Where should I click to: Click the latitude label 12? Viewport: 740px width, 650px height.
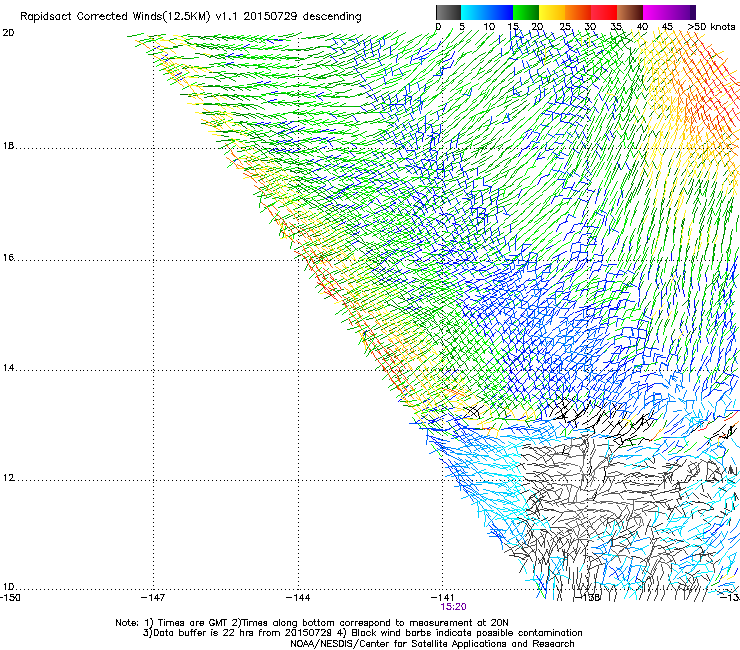click(x=8, y=478)
